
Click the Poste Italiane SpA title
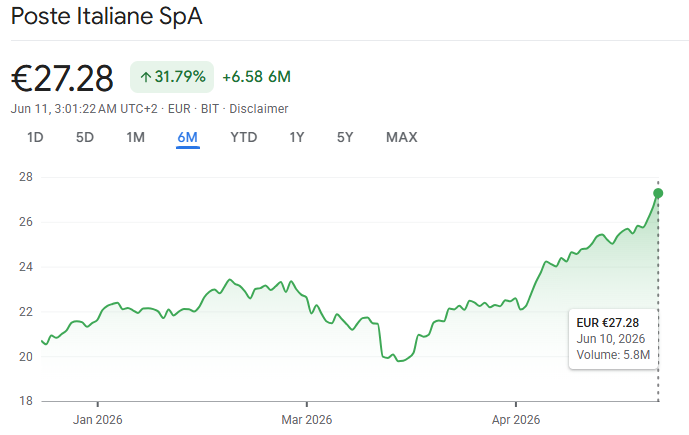pyautogui.click(x=106, y=17)
